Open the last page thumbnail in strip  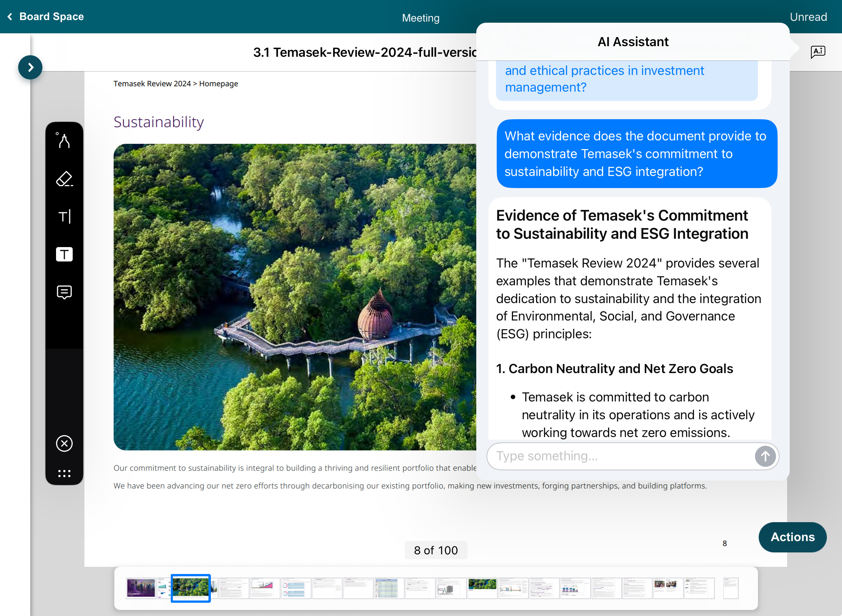[730, 588]
